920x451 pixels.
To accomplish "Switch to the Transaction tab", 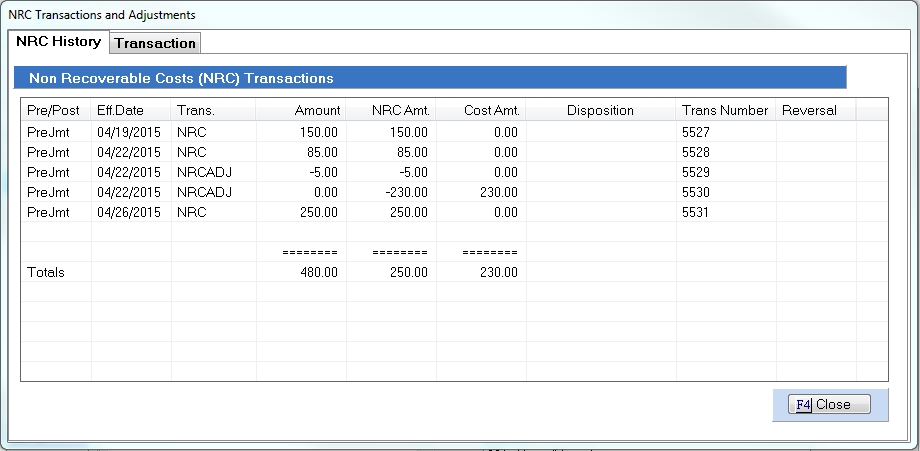I will [x=154, y=43].
